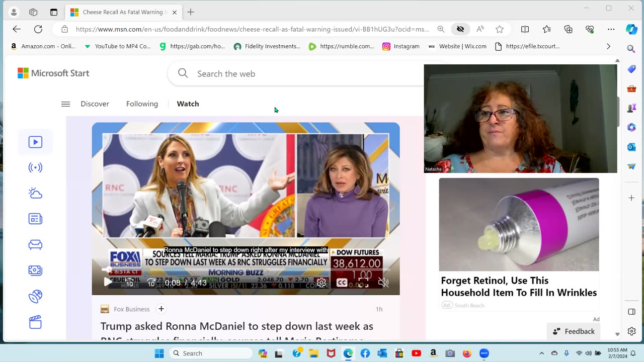Image resolution: width=644 pixels, height=362 pixels.
Task: Switch to the Watch tab
Action: click(188, 104)
